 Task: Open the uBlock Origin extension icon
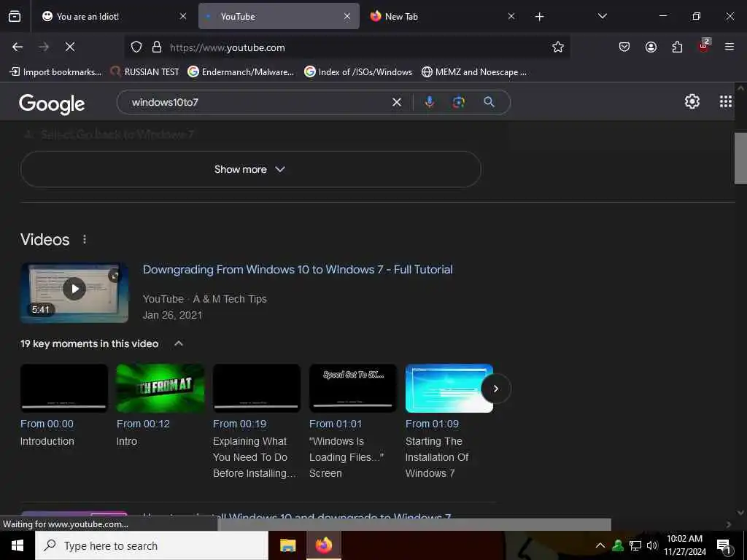click(704, 46)
